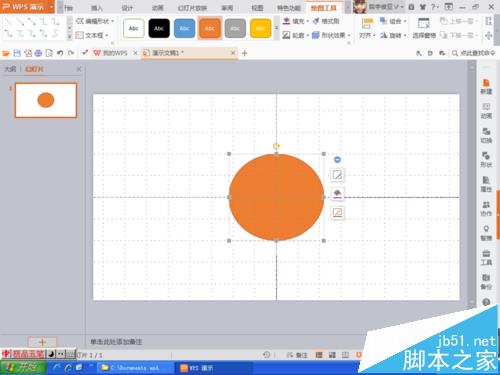
Task: Click the search commands (点此查找命令) box
Action: 474,53
